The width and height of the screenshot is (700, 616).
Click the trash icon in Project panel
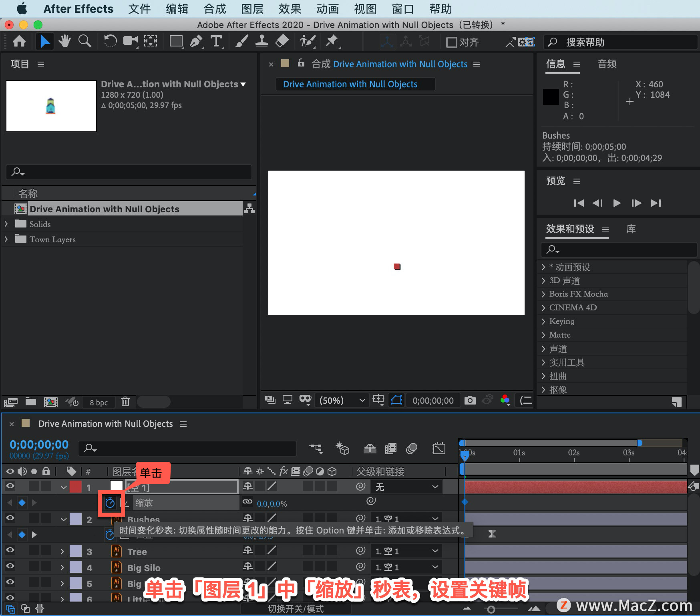click(x=125, y=402)
